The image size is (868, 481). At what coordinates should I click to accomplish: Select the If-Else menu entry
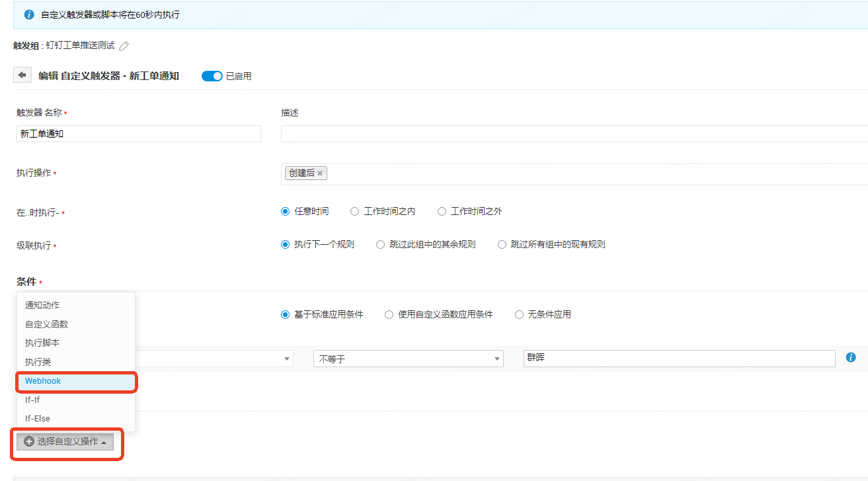(38, 419)
